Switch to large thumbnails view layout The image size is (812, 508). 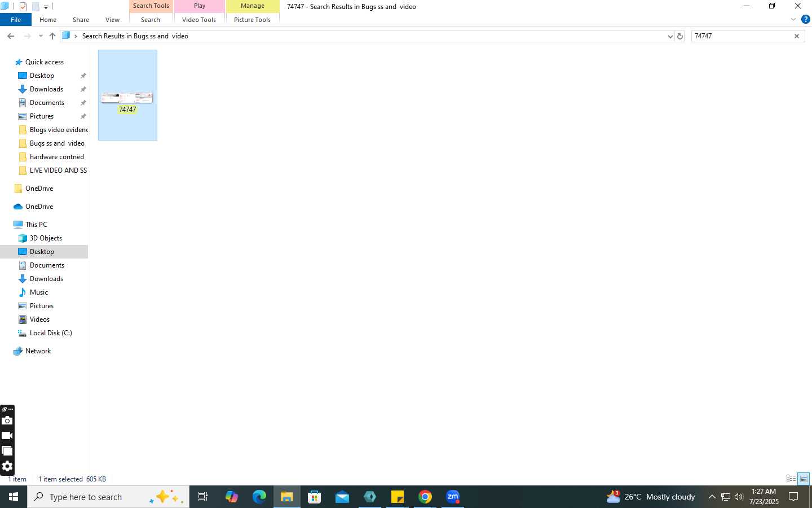pyautogui.click(x=804, y=479)
